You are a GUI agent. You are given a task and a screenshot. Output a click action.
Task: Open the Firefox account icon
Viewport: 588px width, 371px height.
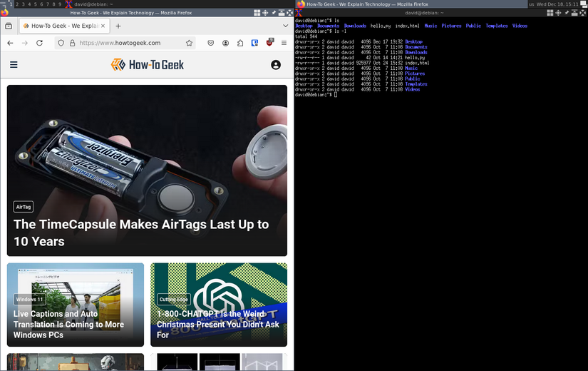click(x=225, y=43)
